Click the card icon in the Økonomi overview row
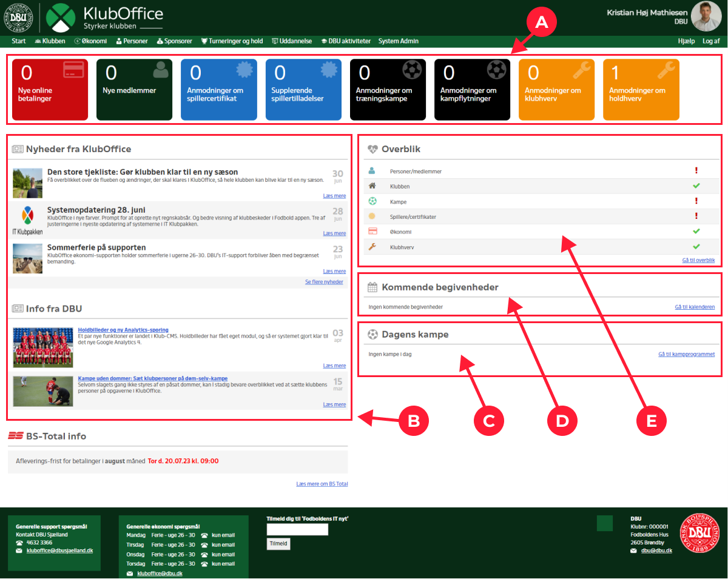Viewport: 728px width, 579px height. click(372, 231)
